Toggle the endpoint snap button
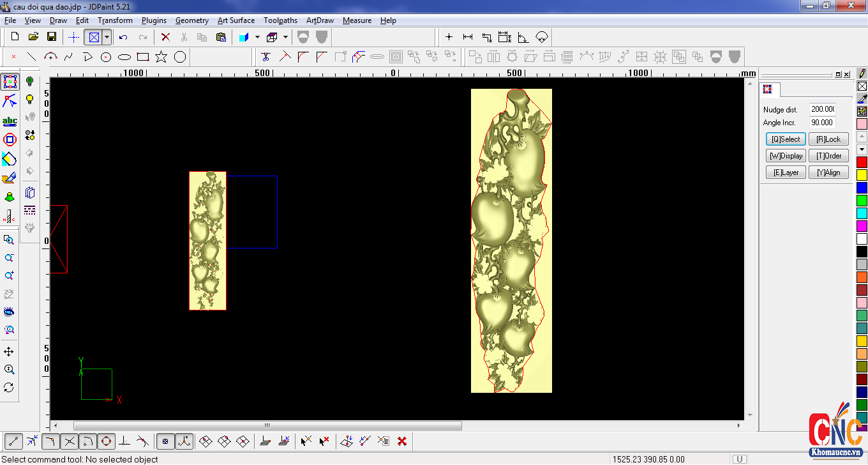Image resolution: width=868 pixels, height=465 pixels. click(x=13, y=441)
